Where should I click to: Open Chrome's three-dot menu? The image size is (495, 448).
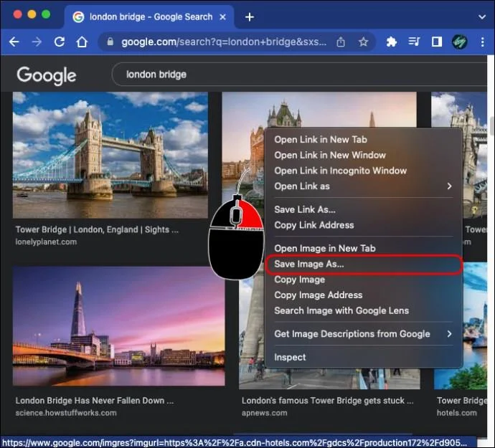click(482, 42)
